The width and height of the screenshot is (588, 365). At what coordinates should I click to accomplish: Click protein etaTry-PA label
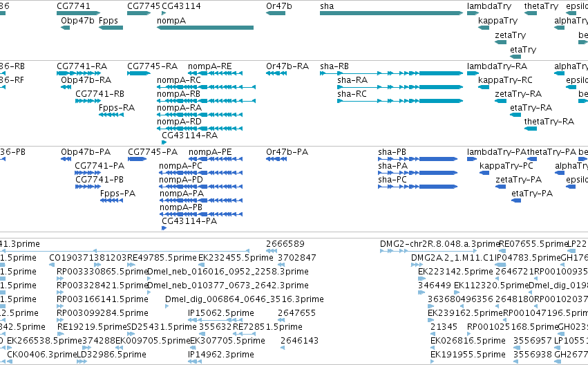(532, 194)
